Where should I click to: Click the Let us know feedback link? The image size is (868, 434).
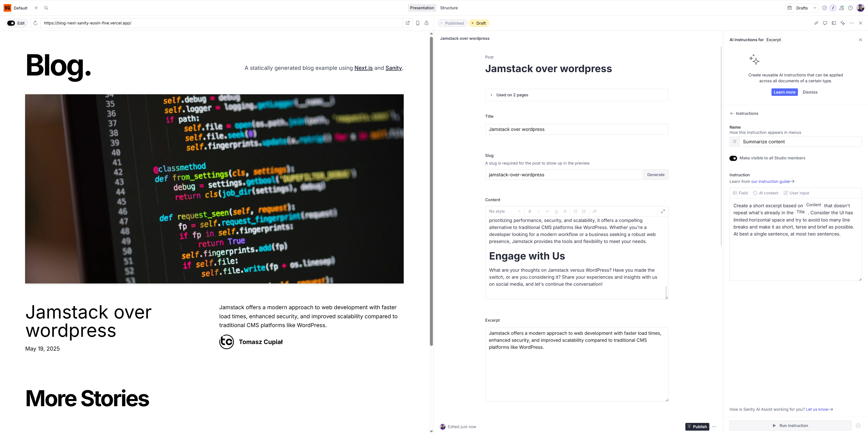tap(819, 409)
